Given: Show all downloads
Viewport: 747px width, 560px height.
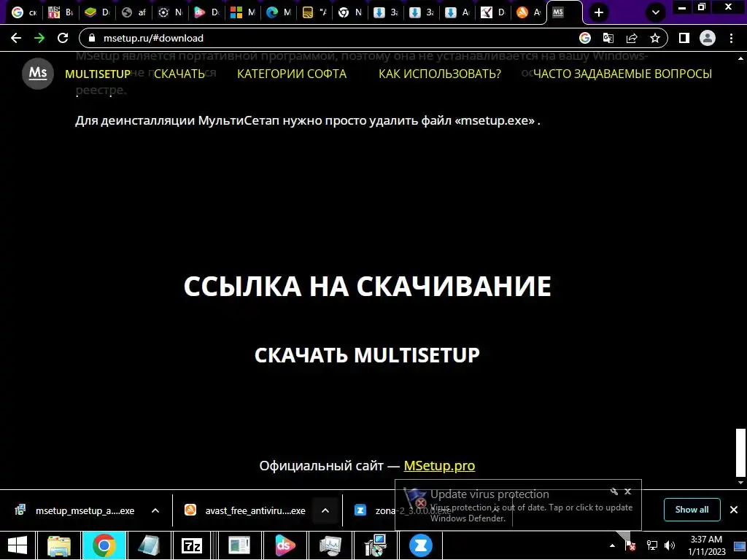Looking at the screenshot, I should [x=692, y=510].
